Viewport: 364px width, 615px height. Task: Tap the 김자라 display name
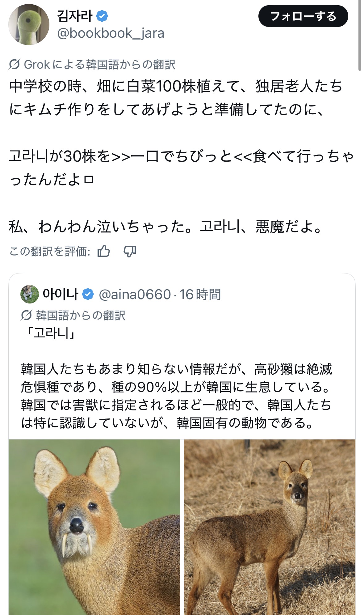(x=75, y=16)
